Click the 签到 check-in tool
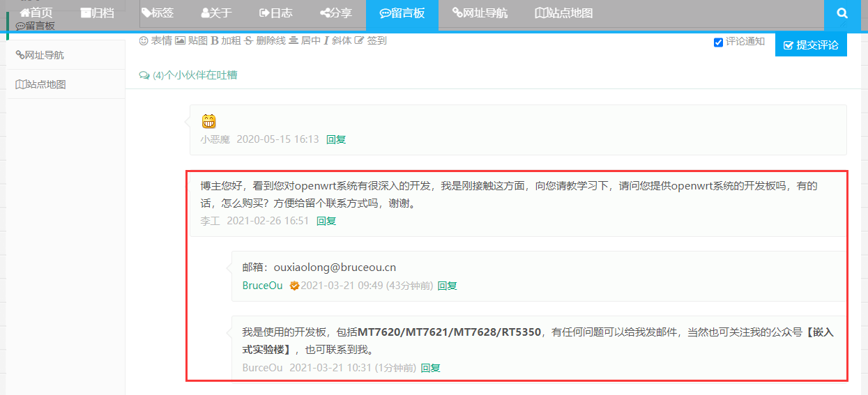The image size is (868, 395). click(371, 40)
